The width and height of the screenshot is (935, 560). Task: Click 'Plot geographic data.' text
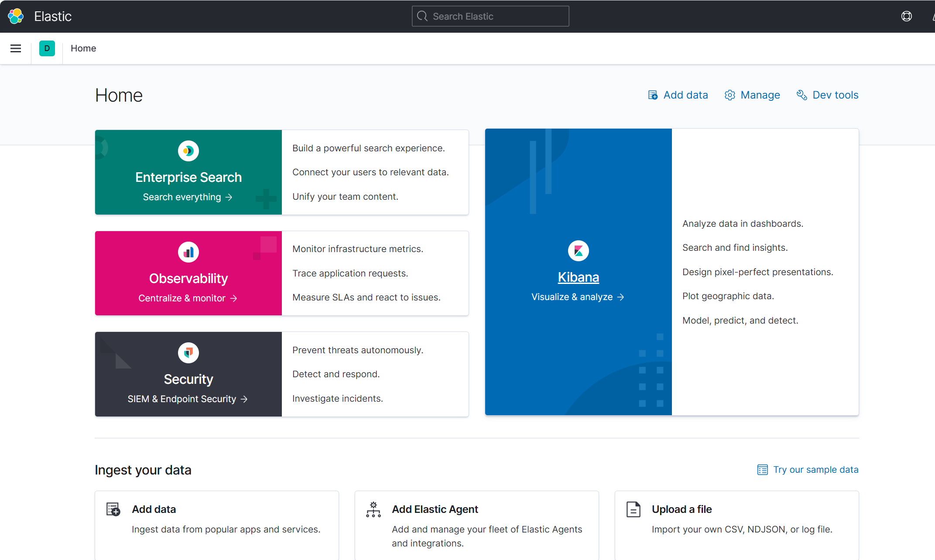click(x=728, y=296)
